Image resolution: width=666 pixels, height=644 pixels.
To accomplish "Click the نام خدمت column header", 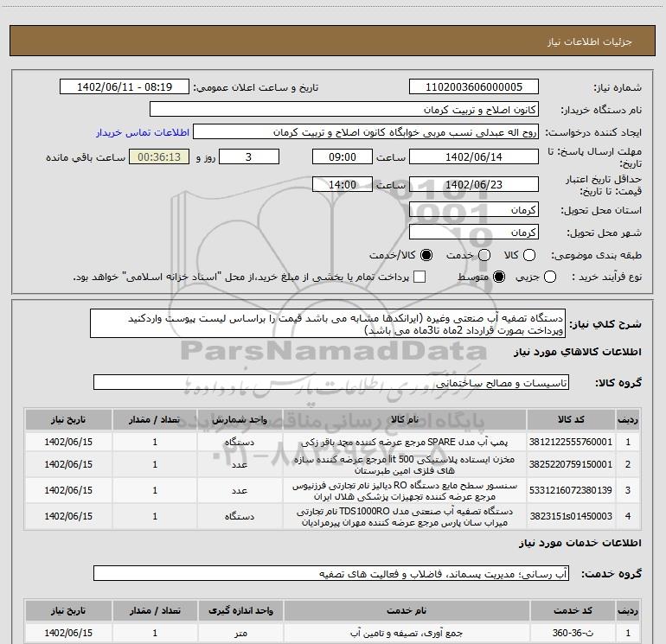I will pyautogui.click(x=406, y=610).
